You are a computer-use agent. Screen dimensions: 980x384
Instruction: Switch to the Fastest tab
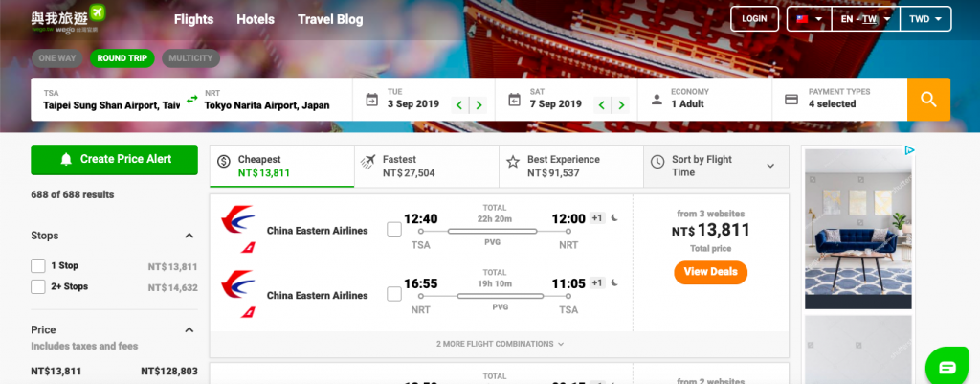427,167
